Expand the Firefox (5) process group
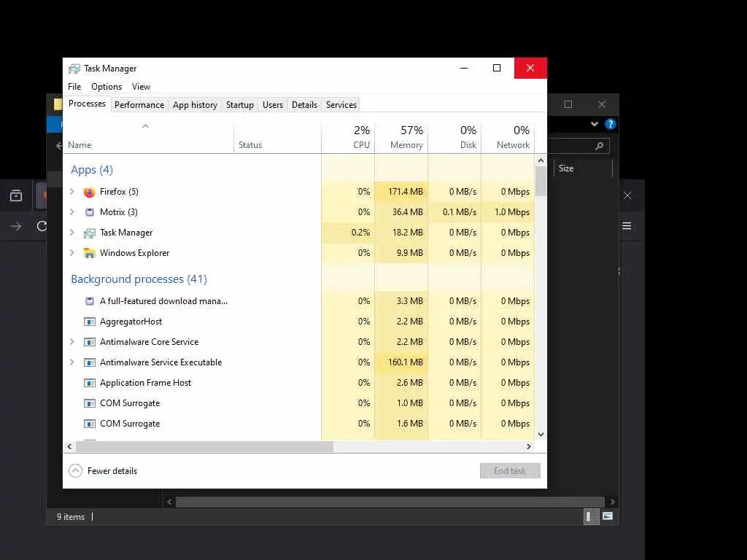Image resolution: width=747 pixels, height=560 pixels. click(72, 192)
